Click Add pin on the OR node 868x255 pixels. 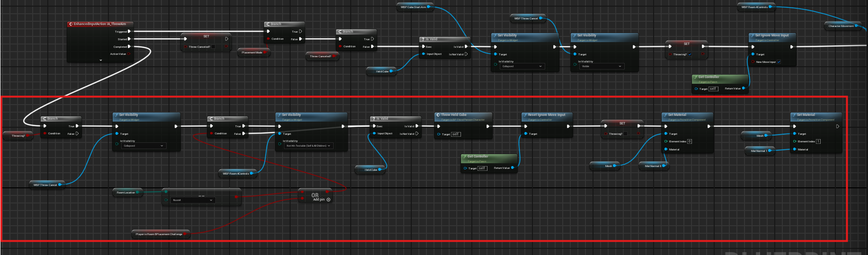[322, 200]
